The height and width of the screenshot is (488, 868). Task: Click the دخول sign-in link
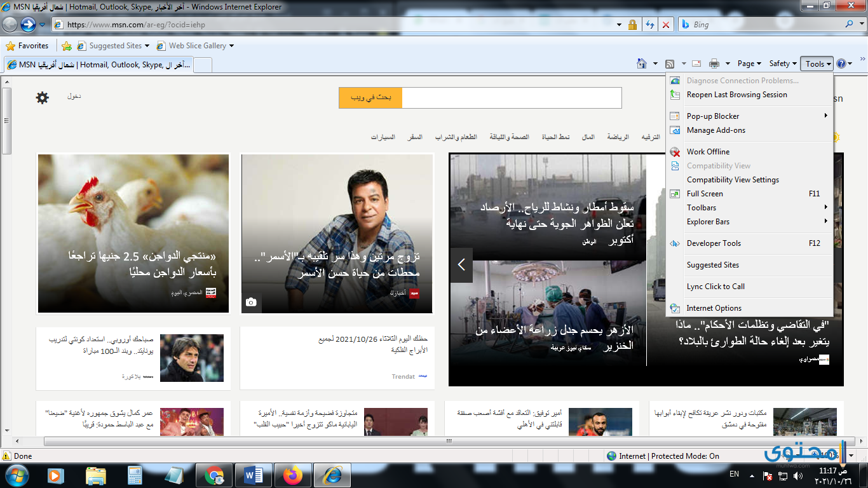(x=74, y=96)
